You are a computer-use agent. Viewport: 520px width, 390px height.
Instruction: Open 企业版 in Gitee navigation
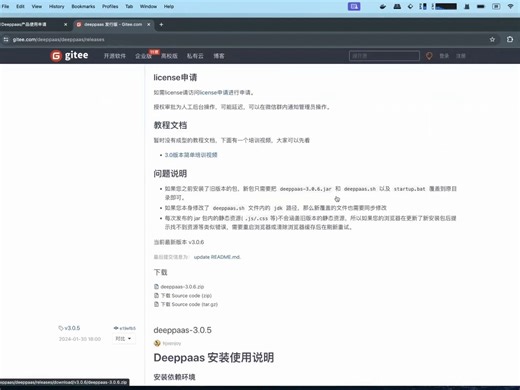143,56
